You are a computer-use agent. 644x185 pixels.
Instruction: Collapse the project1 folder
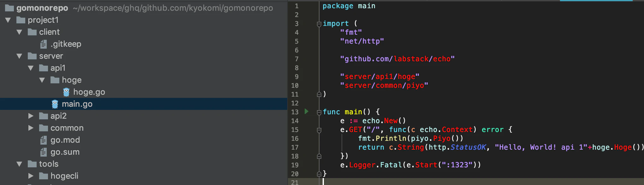[x=8, y=20]
